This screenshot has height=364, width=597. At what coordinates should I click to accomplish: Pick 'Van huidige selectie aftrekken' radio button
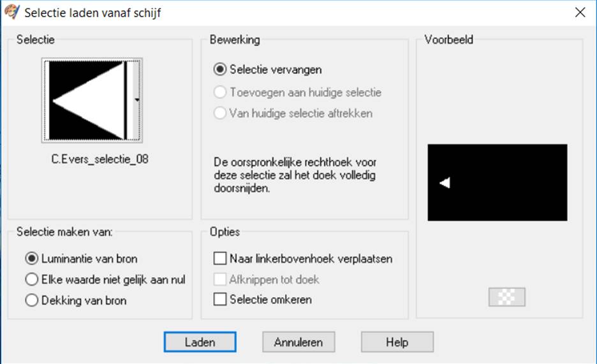coord(220,113)
